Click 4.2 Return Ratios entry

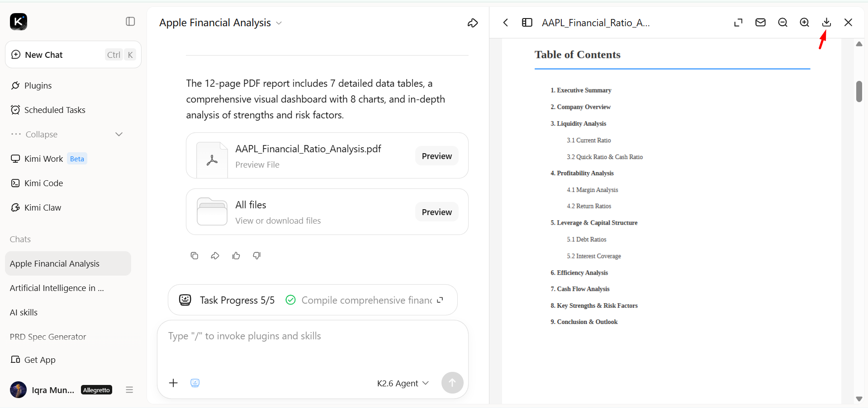589,206
